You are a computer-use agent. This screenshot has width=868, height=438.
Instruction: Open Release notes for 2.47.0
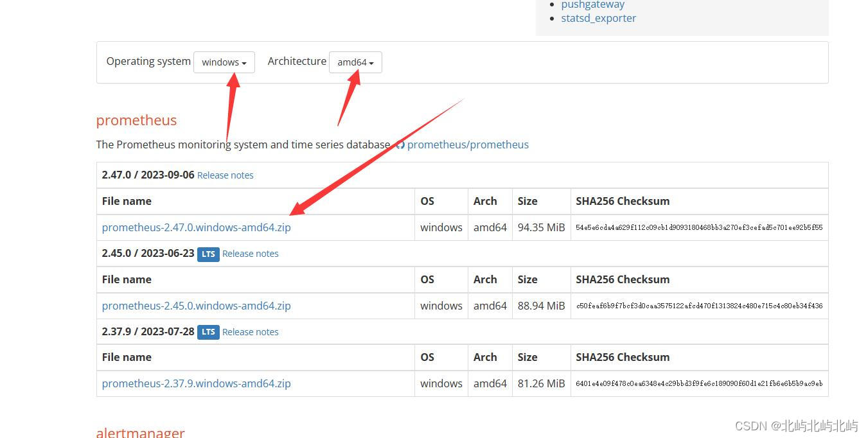[x=226, y=175]
